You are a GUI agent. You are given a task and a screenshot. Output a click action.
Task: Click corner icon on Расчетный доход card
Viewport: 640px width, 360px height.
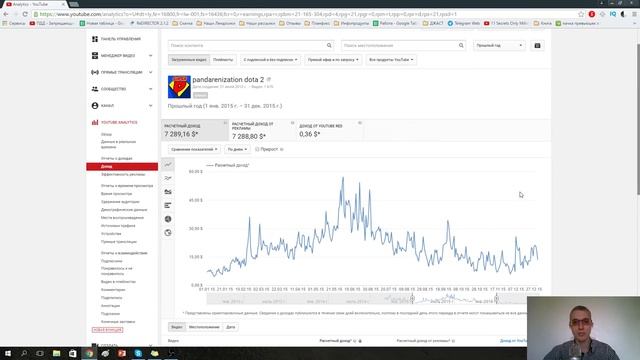click(225, 123)
